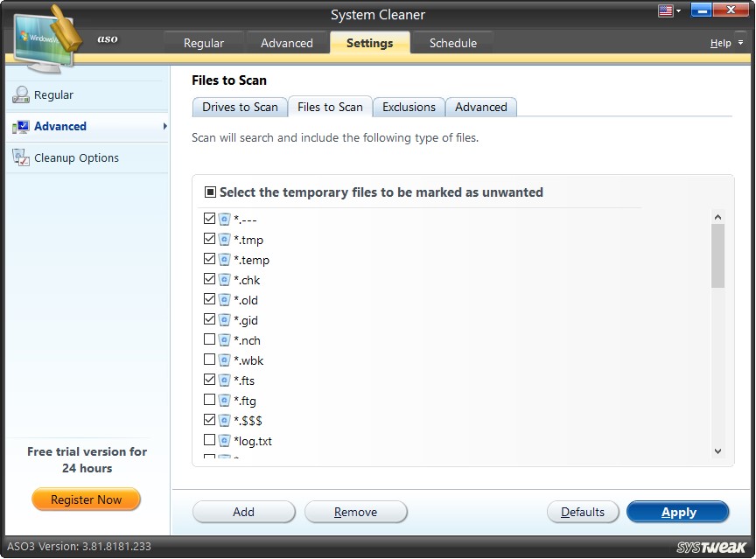The image size is (756, 559).
Task: Uncheck the *.temp file type
Action: pos(209,259)
